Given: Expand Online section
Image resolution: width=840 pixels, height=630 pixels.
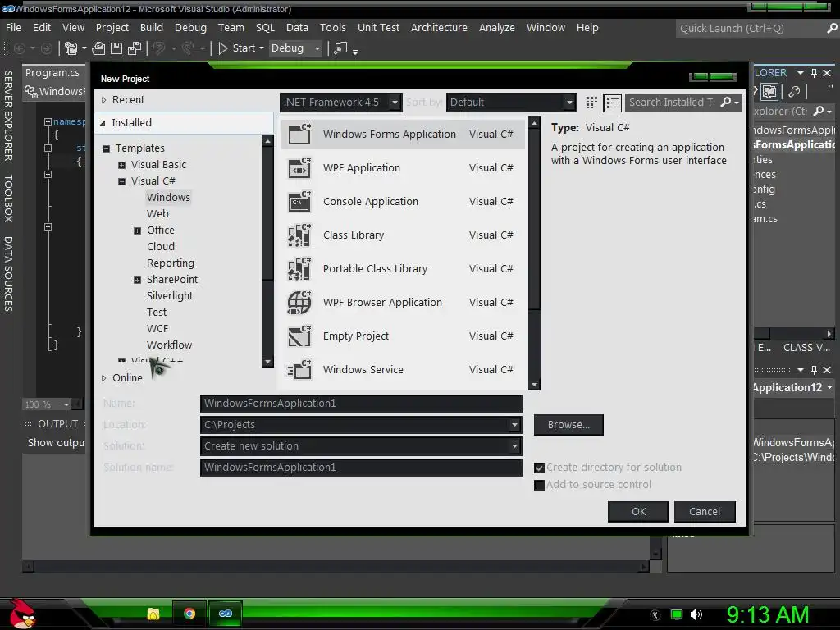Looking at the screenshot, I should pos(104,377).
